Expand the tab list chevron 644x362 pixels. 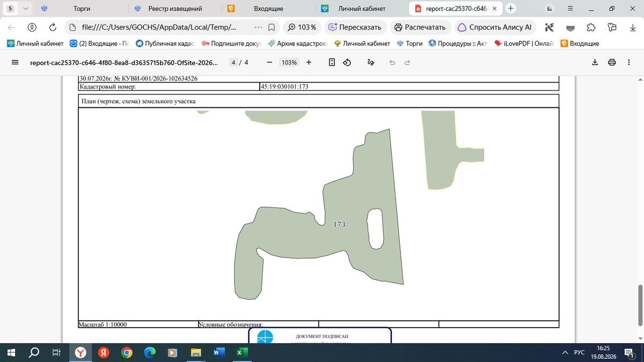point(25,9)
